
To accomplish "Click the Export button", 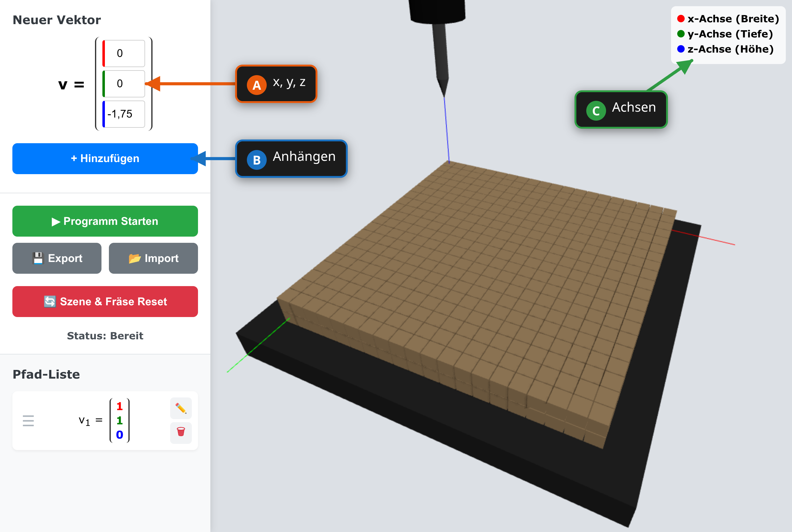I will [x=57, y=258].
